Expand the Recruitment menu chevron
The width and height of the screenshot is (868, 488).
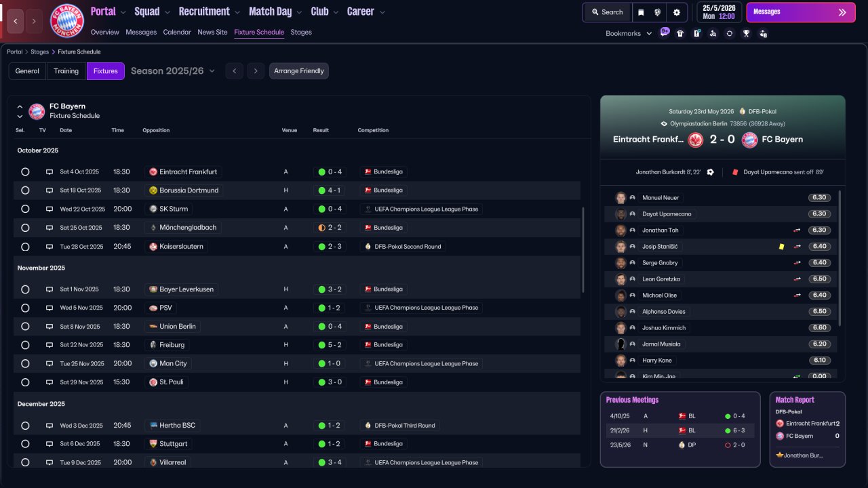click(x=237, y=12)
